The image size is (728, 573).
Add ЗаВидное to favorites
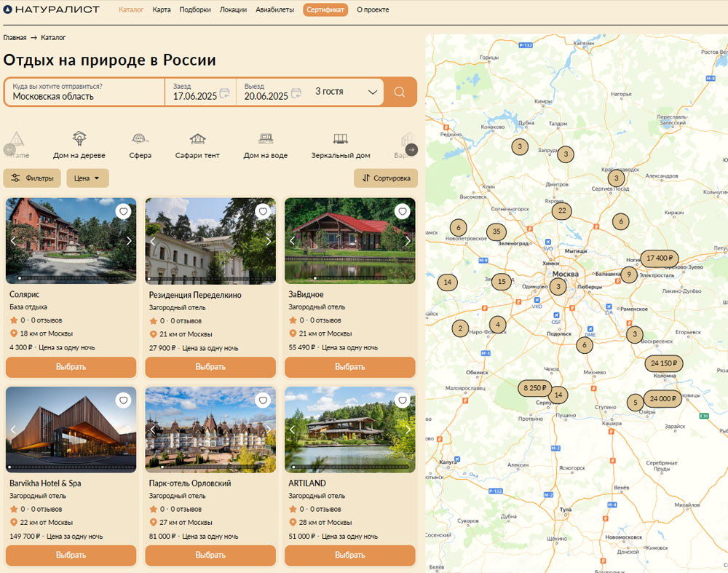402,211
